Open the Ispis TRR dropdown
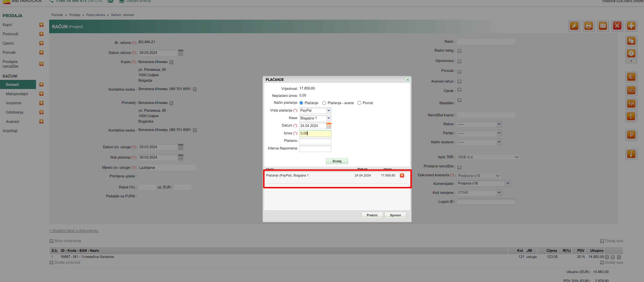The height and width of the screenshot is (282, 644). click(x=517, y=157)
